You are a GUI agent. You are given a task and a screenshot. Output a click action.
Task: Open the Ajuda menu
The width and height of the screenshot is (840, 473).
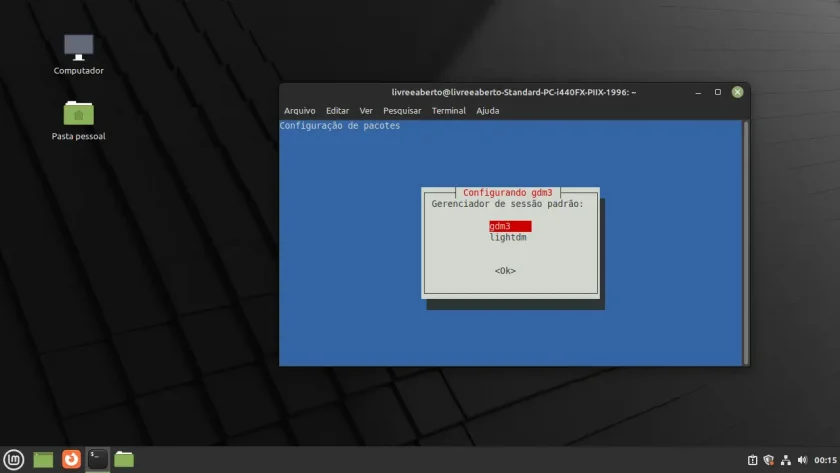click(488, 111)
